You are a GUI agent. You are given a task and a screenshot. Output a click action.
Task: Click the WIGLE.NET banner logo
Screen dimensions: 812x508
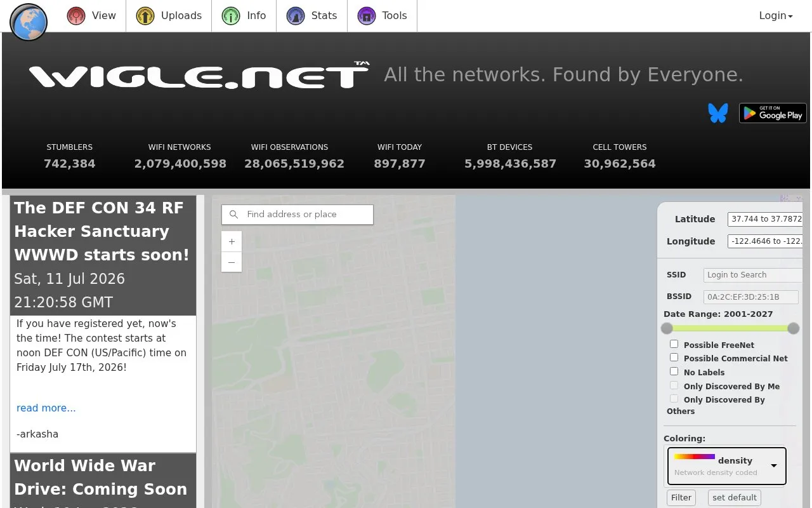point(199,75)
